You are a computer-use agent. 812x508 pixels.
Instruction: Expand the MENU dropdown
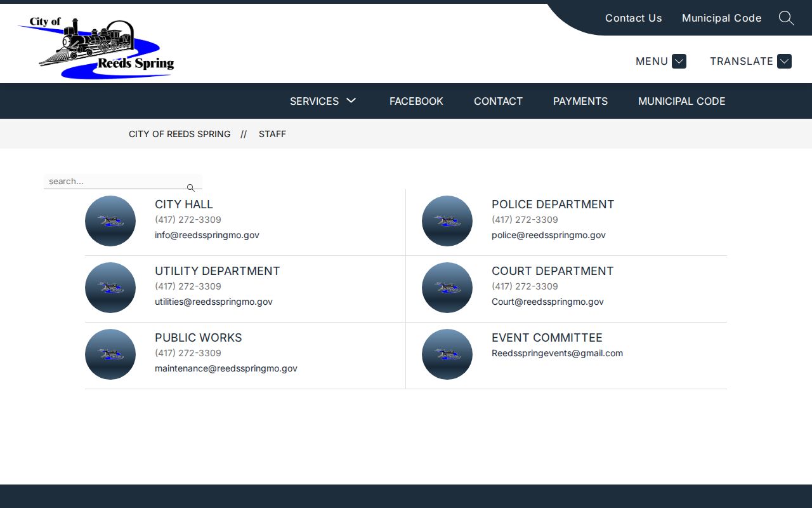pos(660,61)
